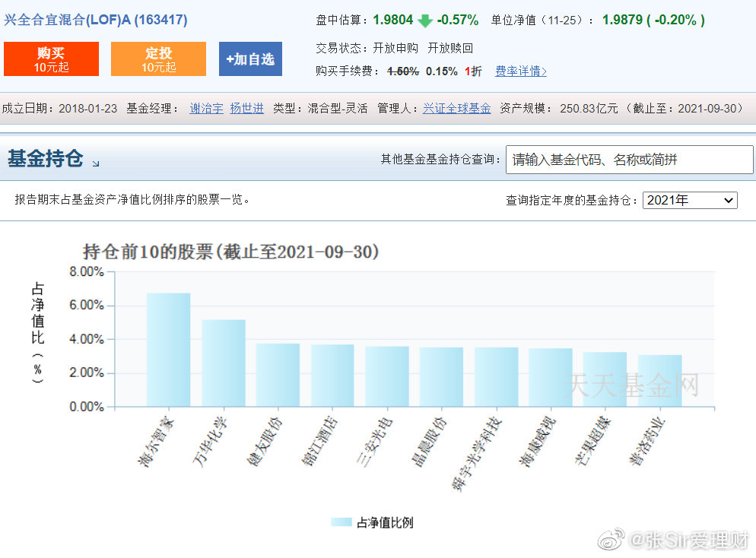Click the chart title 持仓前10的股票
The image size is (756, 558).
tap(231, 252)
